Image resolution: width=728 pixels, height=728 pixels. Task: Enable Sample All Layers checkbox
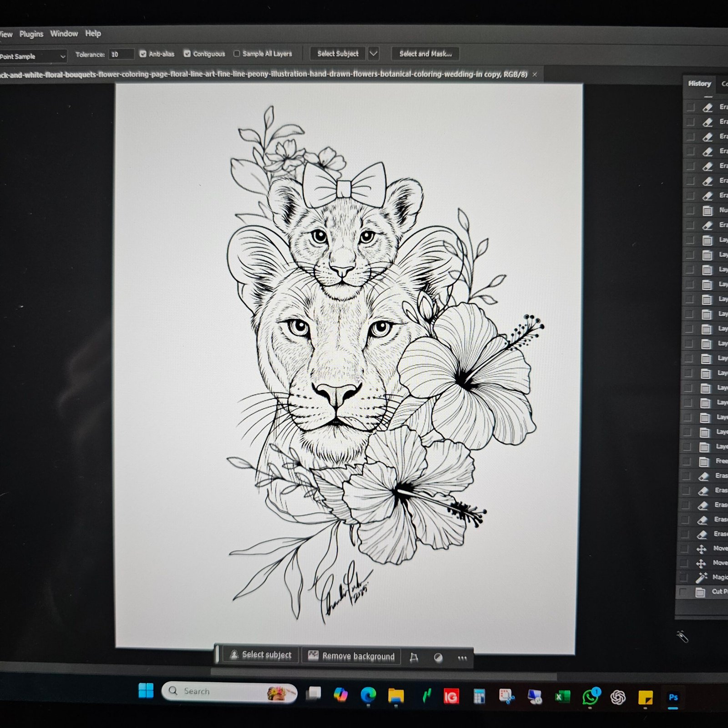(237, 54)
